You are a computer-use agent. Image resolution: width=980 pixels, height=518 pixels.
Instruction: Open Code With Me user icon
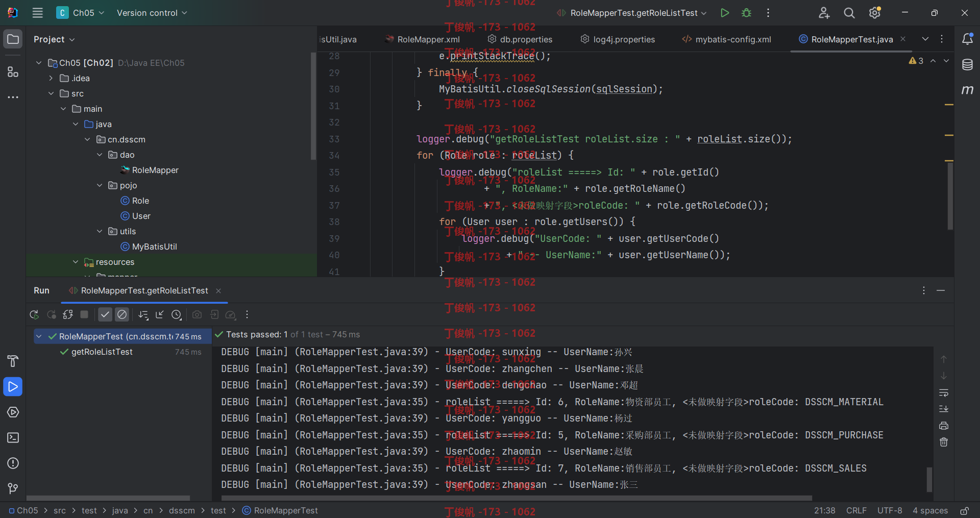[x=824, y=13]
